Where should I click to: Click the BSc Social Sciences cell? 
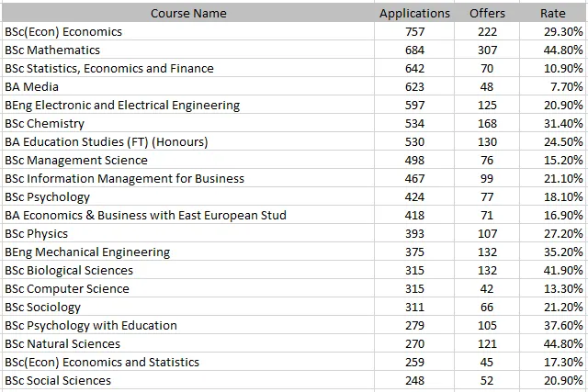[x=58, y=380]
